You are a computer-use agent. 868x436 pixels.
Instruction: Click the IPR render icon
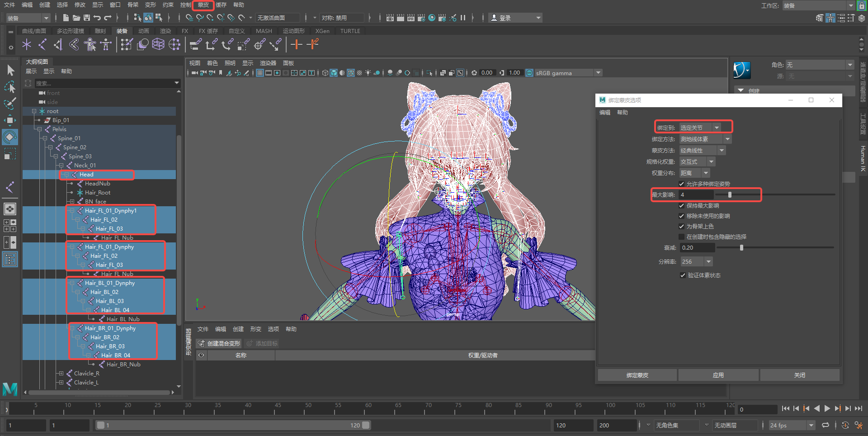click(411, 18)
